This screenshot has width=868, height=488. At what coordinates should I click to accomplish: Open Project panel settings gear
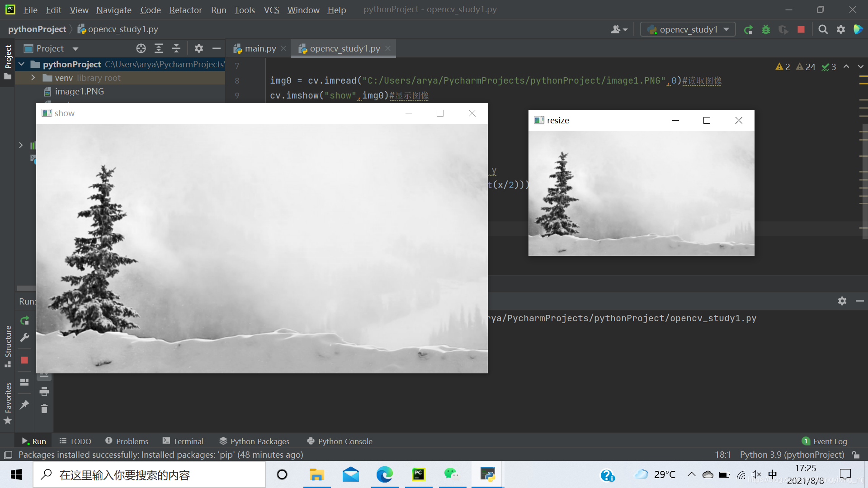coord(199,48)
